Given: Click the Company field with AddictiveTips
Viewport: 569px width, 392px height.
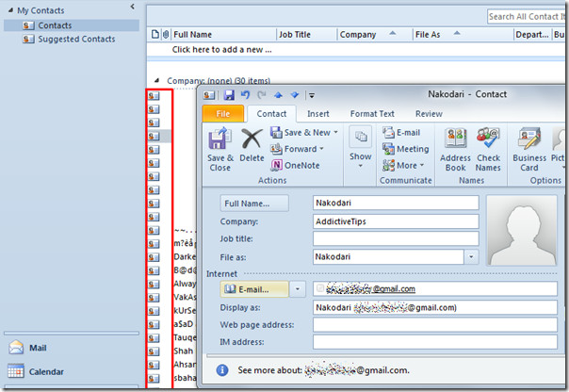Looking at the screenshot, I should click(x=396, y=221).
